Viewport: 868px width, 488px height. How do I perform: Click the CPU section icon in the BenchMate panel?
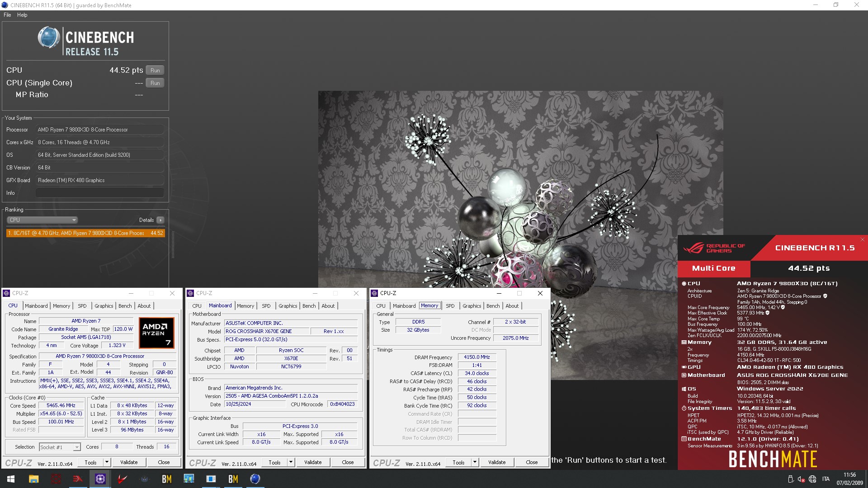(x=684, y=284)
